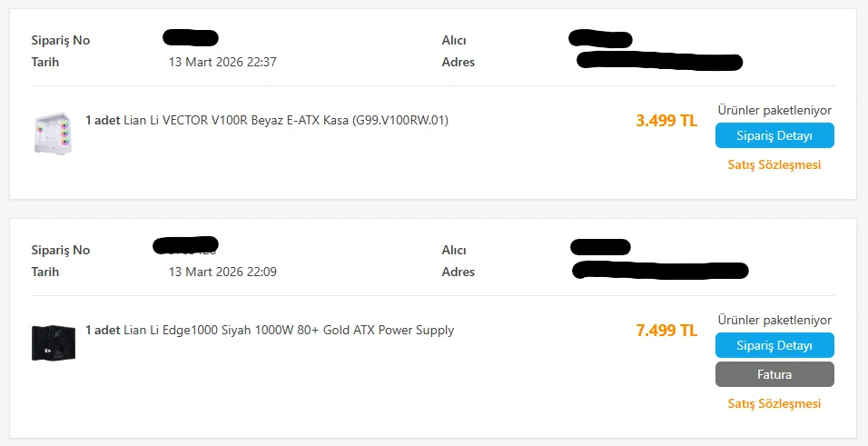This screenshot has width=868, height=446.
Task: Open Satış Sözleşmesi for the V100R order
Action: click(774, 165)
